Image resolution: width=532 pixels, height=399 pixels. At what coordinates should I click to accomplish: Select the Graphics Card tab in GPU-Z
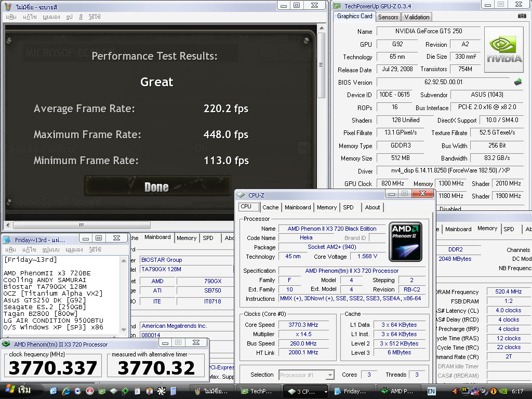coord(354,16)
